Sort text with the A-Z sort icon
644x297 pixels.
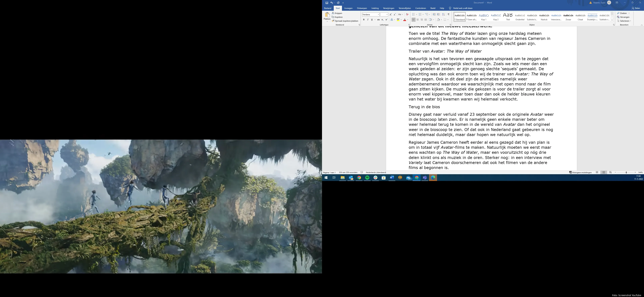pyautogui.click(x=443, y=14)
